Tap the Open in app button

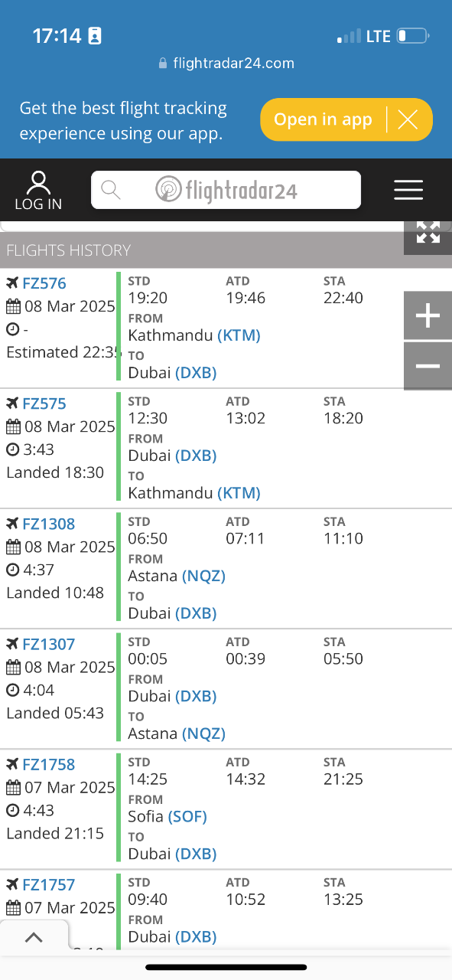[323, 119]
